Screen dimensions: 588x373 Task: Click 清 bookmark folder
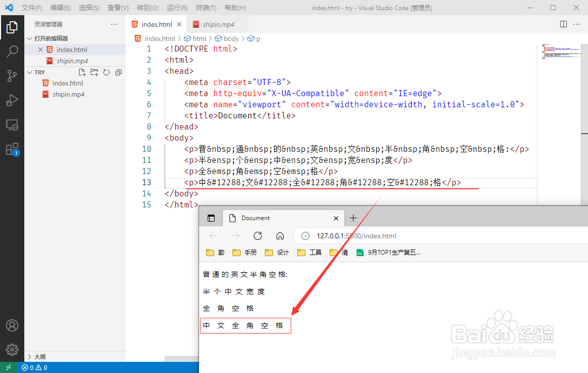click(x=339, y=253)
